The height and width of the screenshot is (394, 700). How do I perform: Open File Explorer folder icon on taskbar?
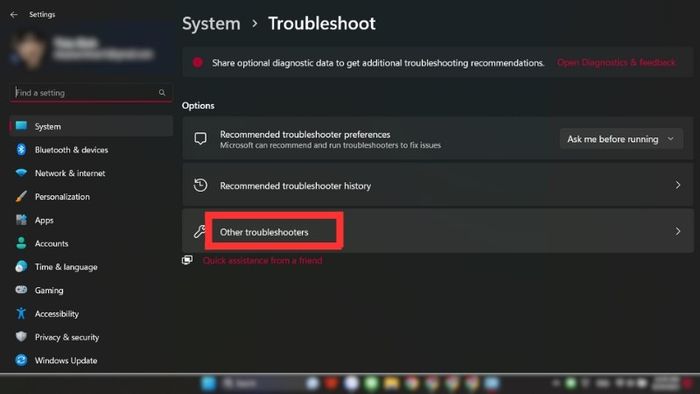coord(391,383)
